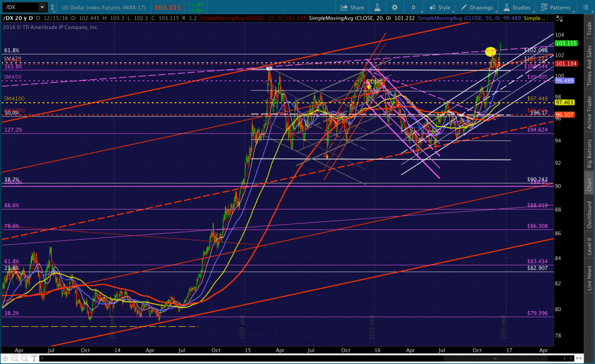Click the 78.6% Fibonacci label

click(x=12, y=226)
